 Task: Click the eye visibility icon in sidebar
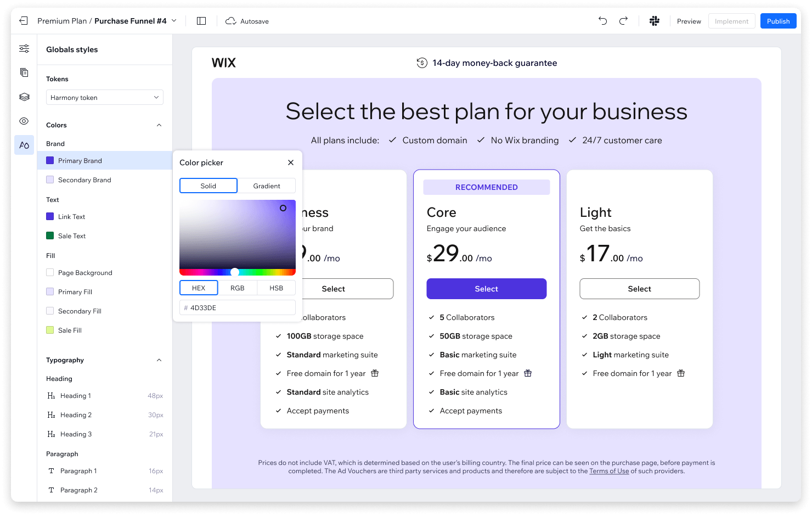24,121
